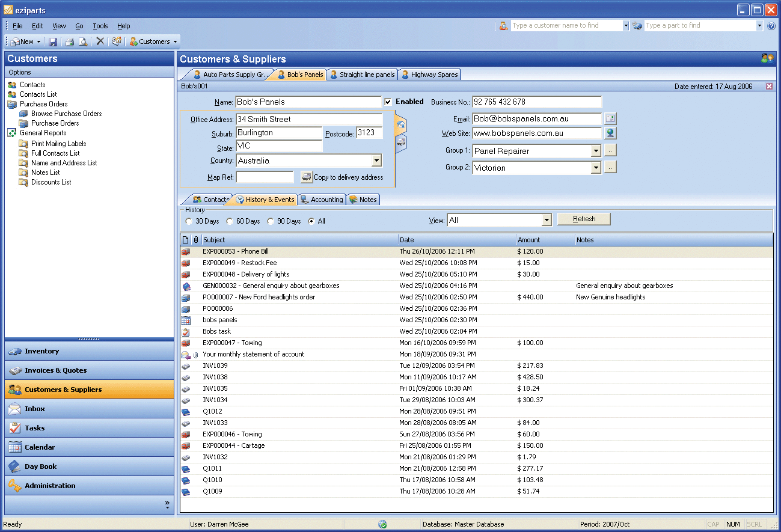Click the Business No. input field
781x532 pixels.
tap(537, 102)
